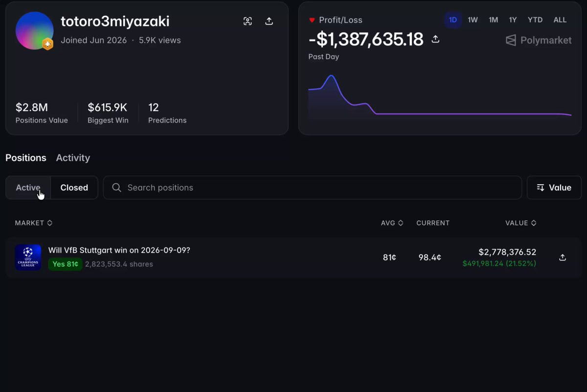
Task: Click the 2,823,553.4 shares text
Action: 119,264
